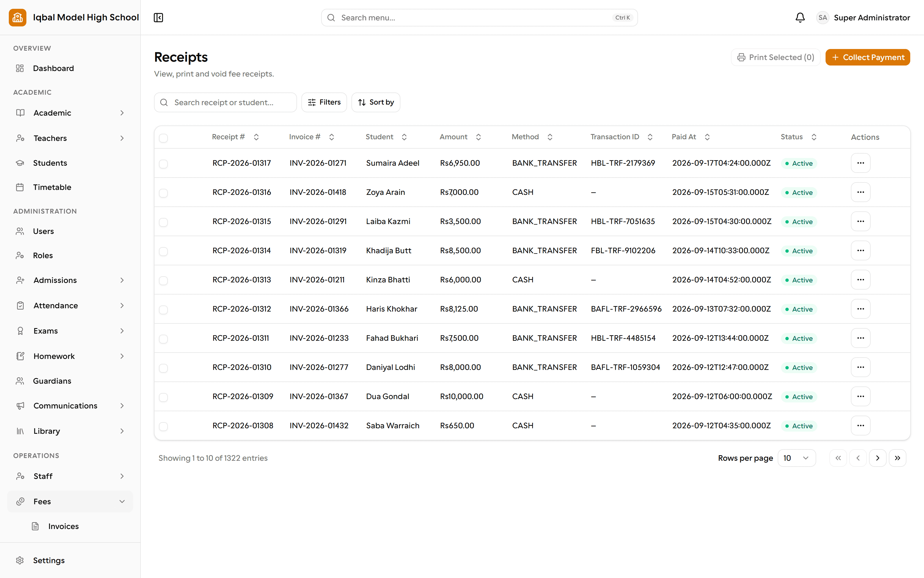The width and height of the screenshot is (924, 578).
Task: Open actions menu for RCP-2026-01308
Action: point(860,426)
